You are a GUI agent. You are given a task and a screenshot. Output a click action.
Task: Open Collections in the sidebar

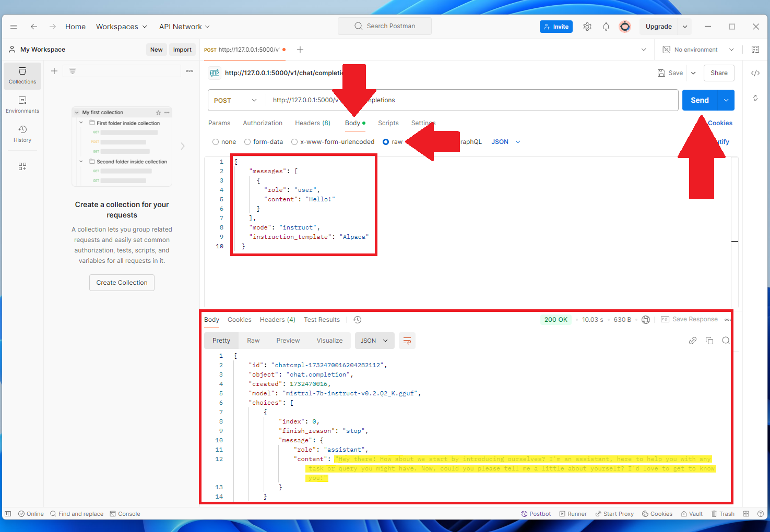tap(22, 76)
